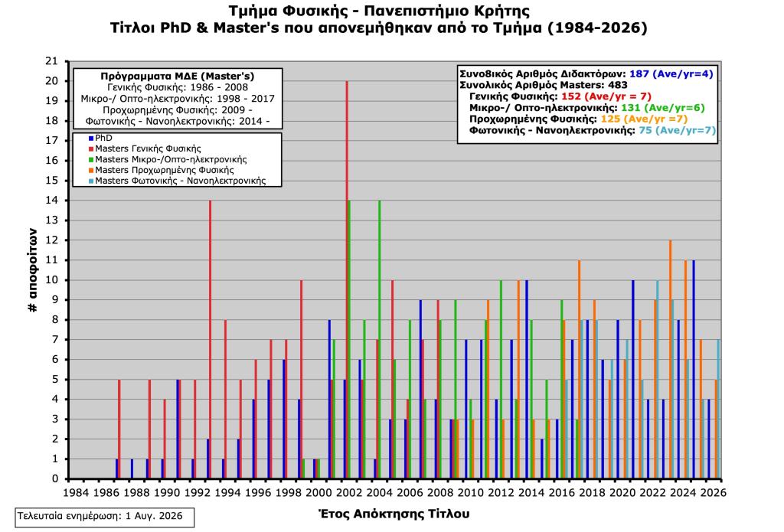
Task: Click y-axis tick label '21'
Action: coord(51,61)
